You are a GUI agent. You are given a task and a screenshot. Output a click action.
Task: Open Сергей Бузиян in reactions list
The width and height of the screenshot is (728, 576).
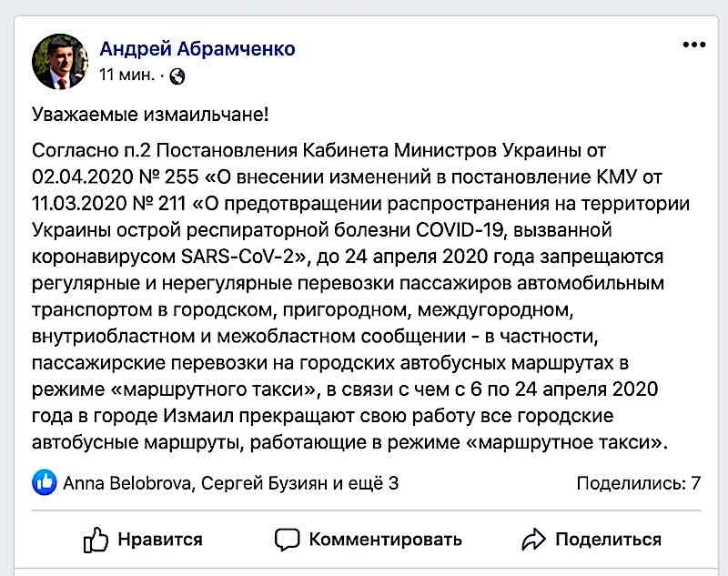264,483
